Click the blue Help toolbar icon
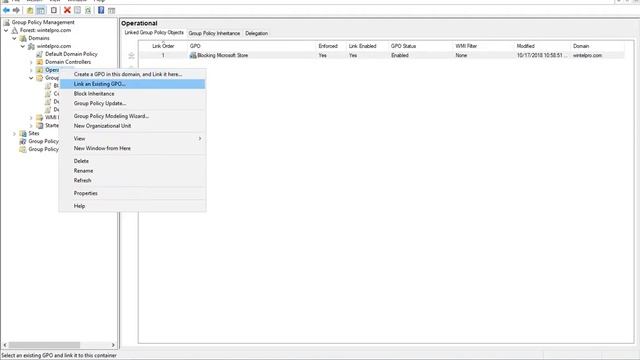Image resolution: width=640 pixels, height=360 pixels. (101, 10)
